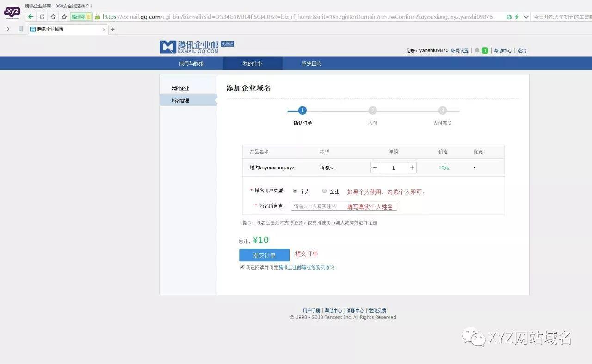592x364 pixels.
Task: Click the lightning speed-mode icon
Action: (x=517, y=16)
